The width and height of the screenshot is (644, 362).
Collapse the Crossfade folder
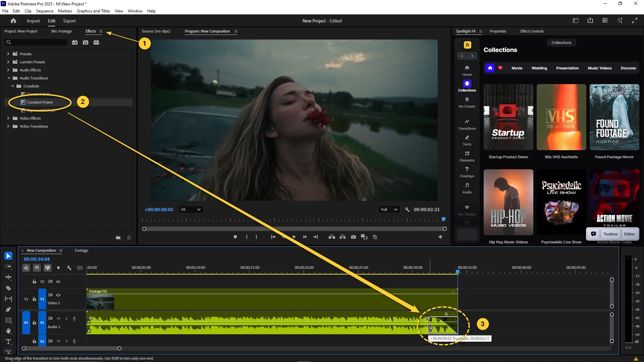point(12,86)
